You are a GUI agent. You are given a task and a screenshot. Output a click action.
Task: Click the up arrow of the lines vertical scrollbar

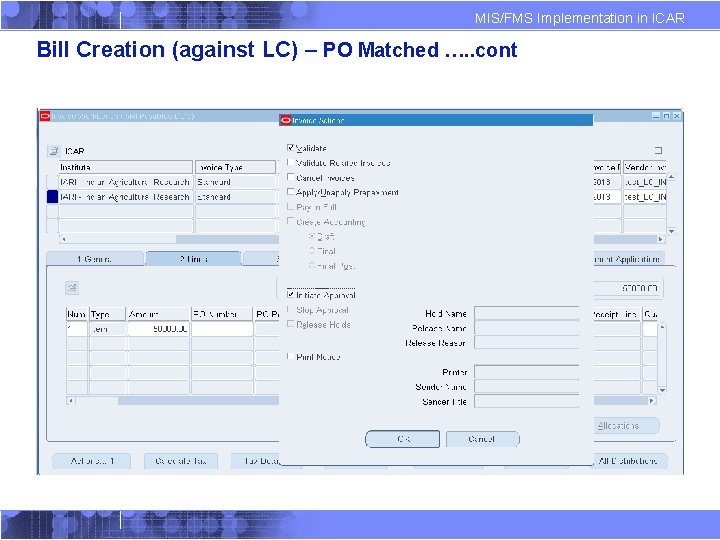[662, 326]
